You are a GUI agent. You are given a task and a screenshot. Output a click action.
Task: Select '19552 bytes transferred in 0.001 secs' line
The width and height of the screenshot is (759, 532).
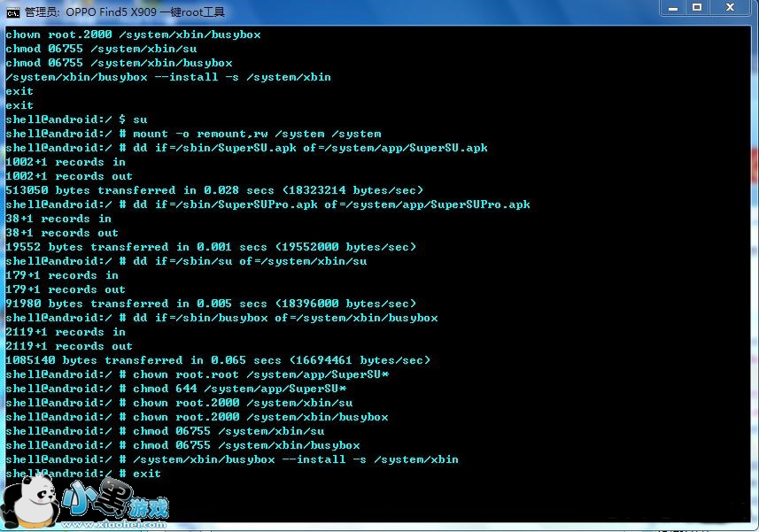point(211,247)
